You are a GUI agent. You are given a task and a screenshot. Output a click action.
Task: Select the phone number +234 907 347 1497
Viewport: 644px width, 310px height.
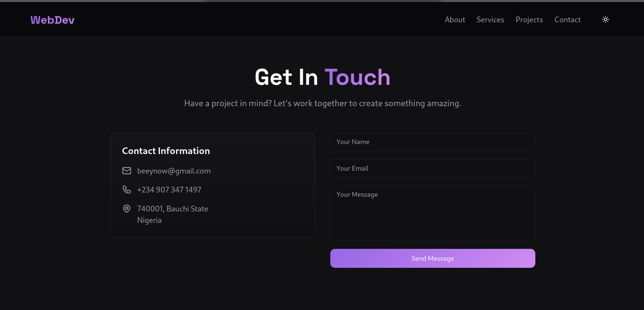tap(169, 190)
